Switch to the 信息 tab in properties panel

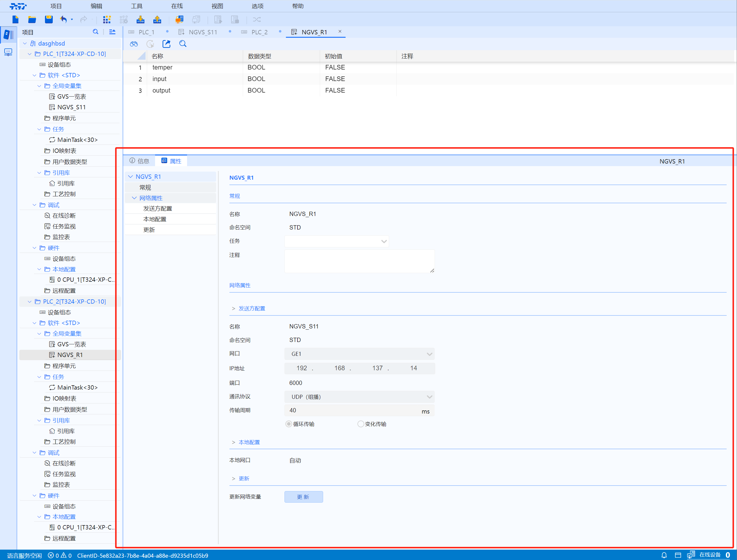139,161
